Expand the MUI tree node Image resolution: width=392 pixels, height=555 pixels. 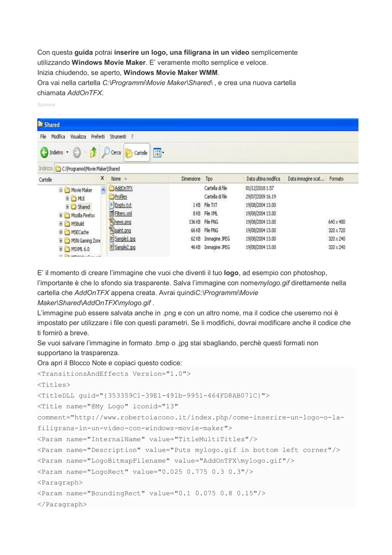pyautogui.click(x=67, y=198)
